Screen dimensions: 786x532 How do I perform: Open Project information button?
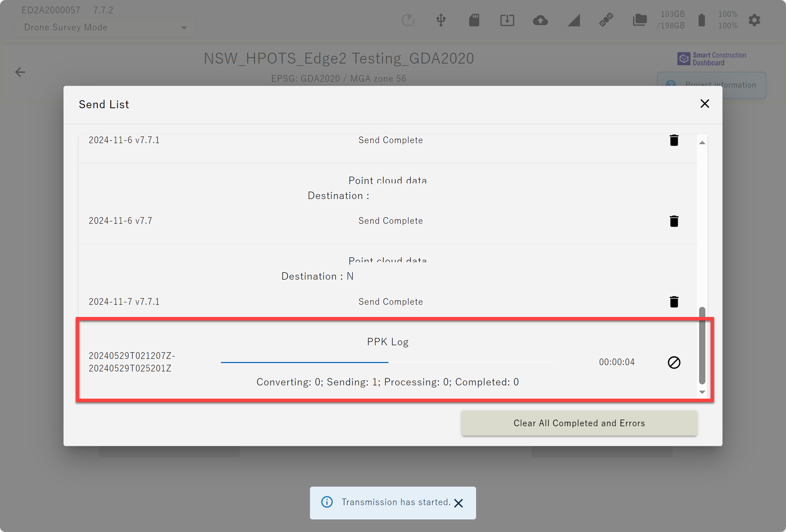tap(711, 85)
